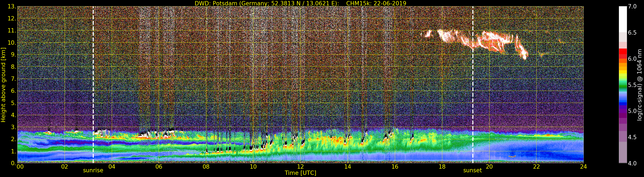Click the mauve colorbar segment near 4.5
The image size is (644, 177).
tap(623, 136)
